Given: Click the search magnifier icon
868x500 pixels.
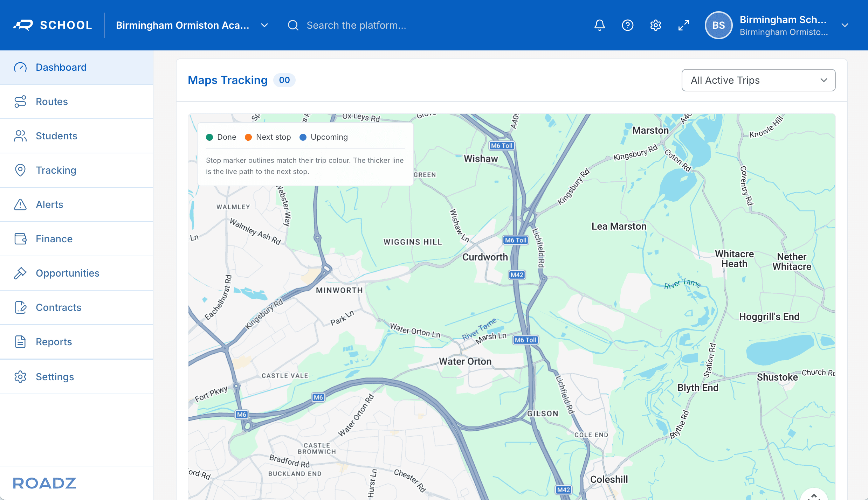Looking at the screenshot, I should (x=293, y=25).
